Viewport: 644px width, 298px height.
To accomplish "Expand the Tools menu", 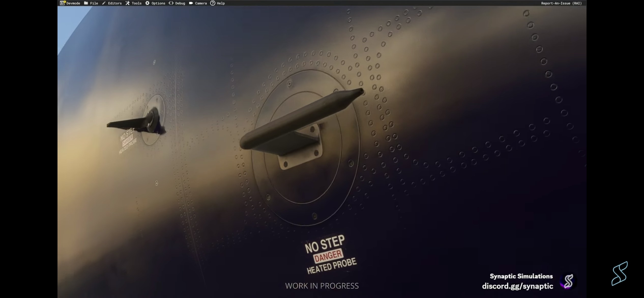I will pos(137,3).
